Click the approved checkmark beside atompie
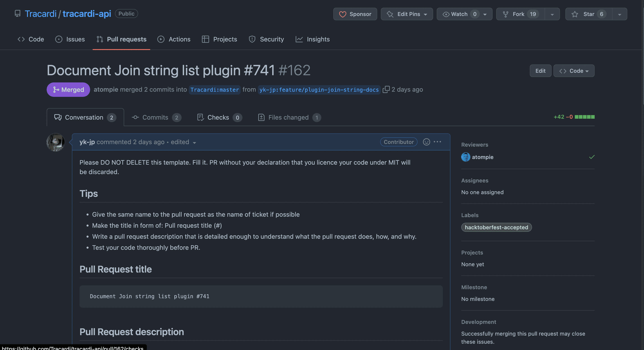The width and height of the screenshot is (644, 350). tap(591, 157)
